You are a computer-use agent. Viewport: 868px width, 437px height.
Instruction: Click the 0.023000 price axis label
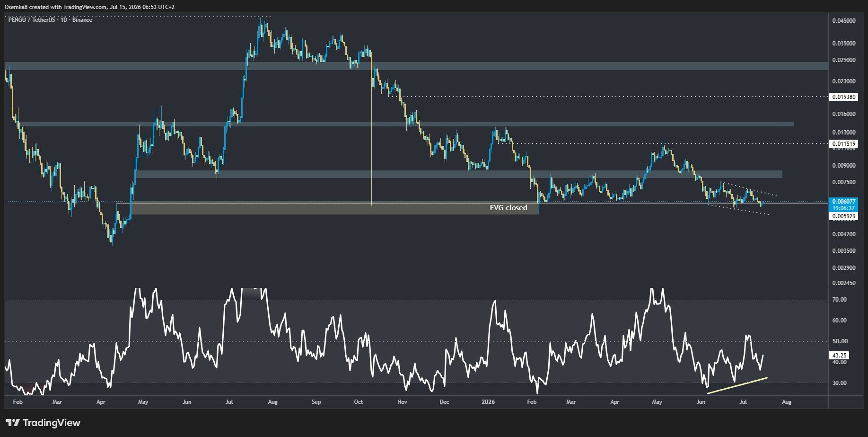[843, 81]
